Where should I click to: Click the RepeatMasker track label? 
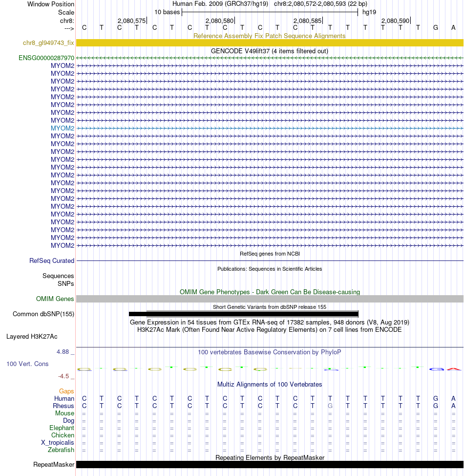(x=54, y=464)
